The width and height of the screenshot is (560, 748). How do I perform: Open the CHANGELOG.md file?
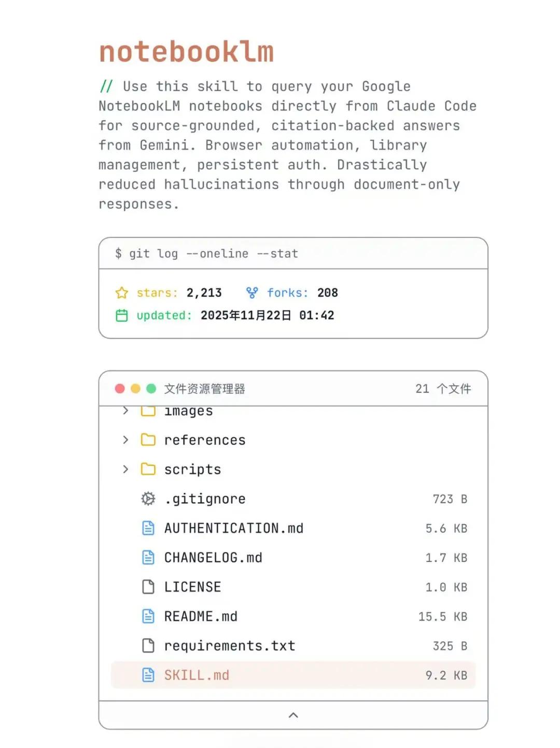click(213, 558)
